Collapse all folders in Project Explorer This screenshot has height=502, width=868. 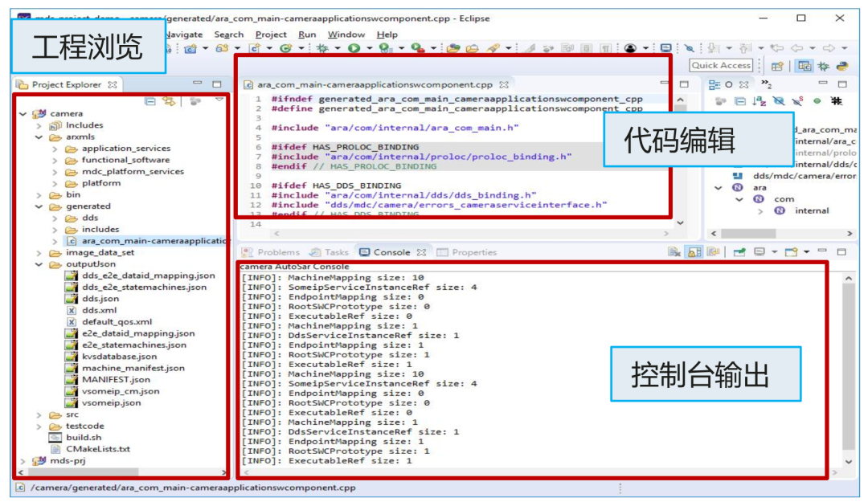pos(149,101)
